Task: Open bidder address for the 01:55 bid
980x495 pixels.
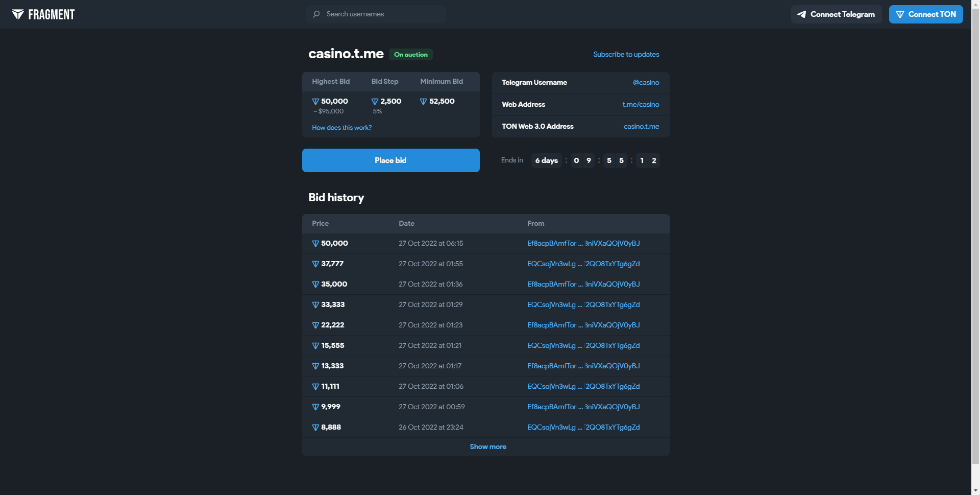Action: tap(583, 264)
